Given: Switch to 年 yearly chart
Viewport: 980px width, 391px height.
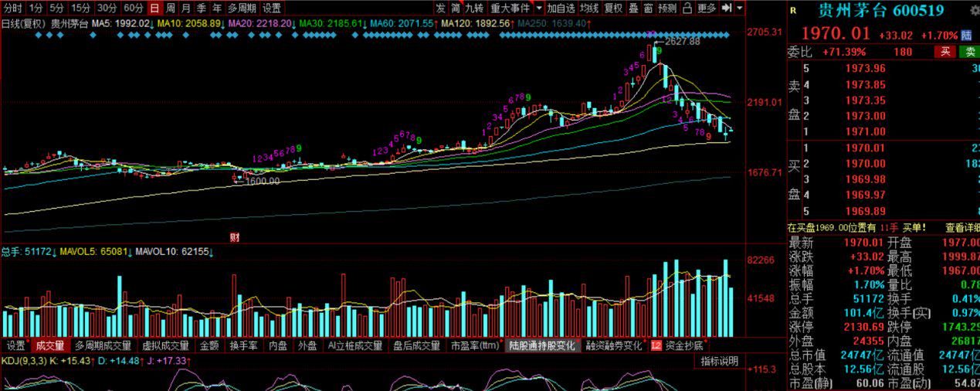Looking at the screenshot, I should pos(217,8).
